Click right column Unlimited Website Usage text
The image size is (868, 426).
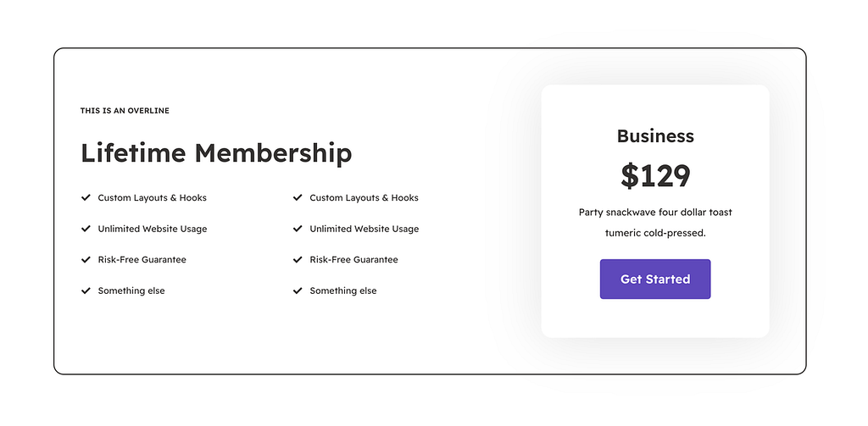click(x=364, y=229)
